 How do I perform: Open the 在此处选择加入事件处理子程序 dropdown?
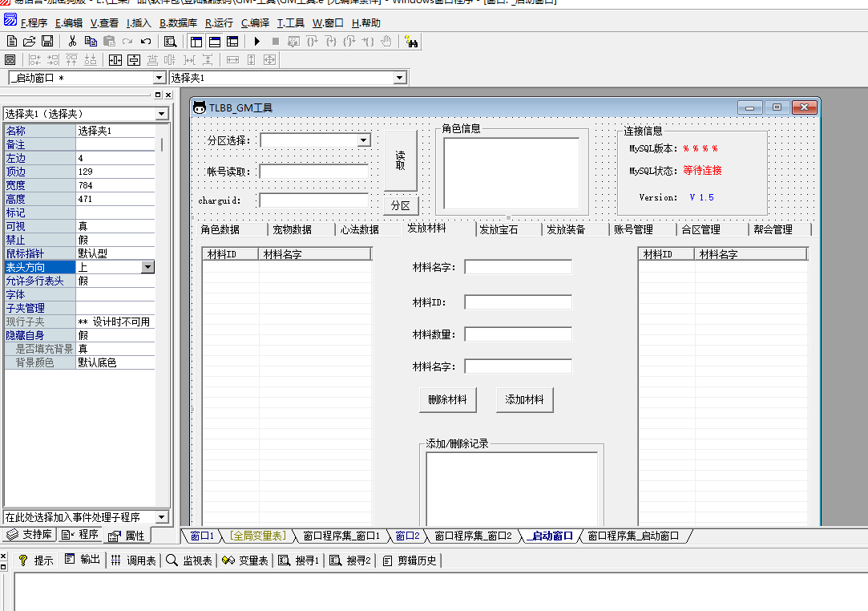[x=161, y=517]
